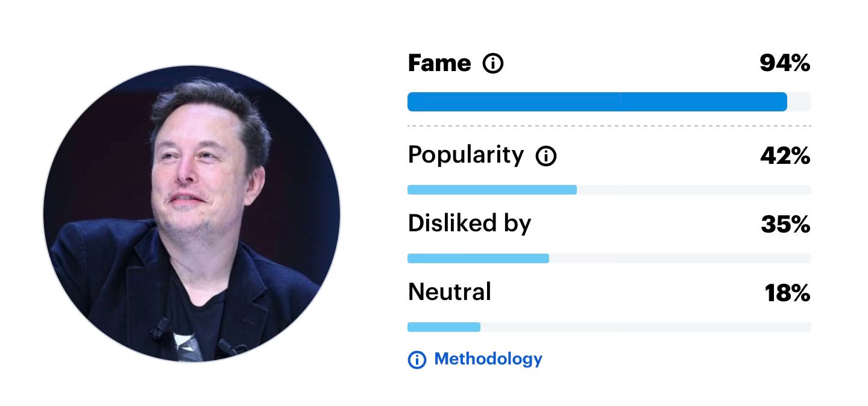Click the empty part of the Neutral bar
This screenshot has width=868, height=406.
tap(645, 327)
